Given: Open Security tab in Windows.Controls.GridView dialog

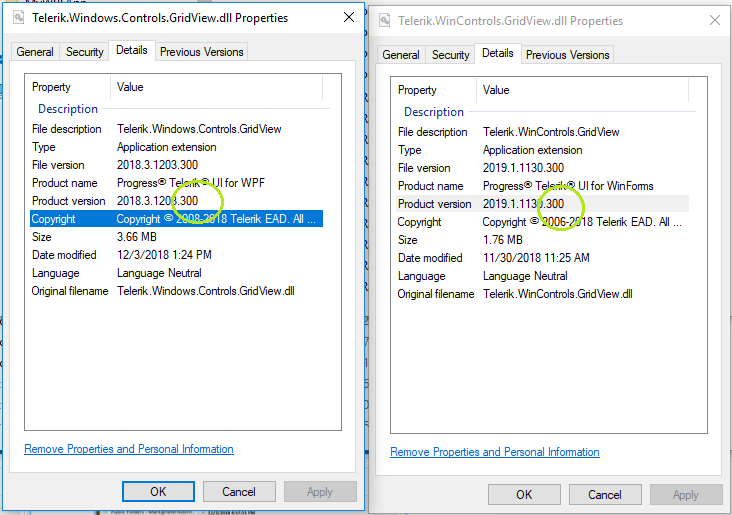Looking at the screenshot, I should (84, 52).
